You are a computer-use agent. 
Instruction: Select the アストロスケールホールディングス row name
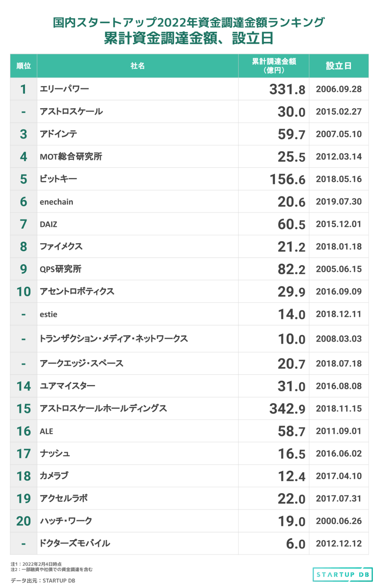coord(103,408)
